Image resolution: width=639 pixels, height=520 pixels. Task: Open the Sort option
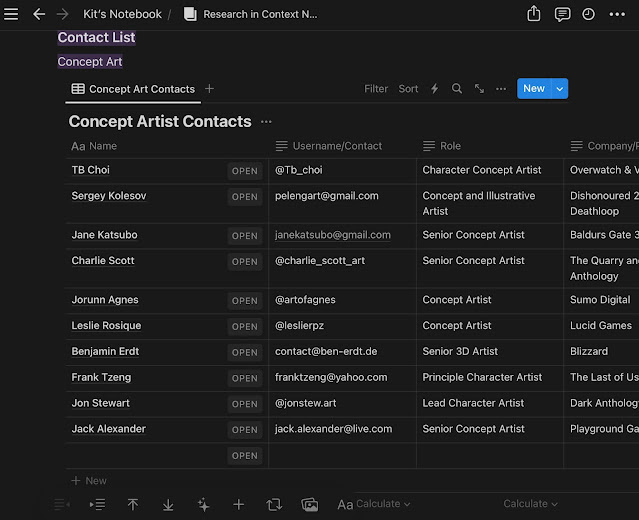pyautogui.click(x=408, y=88)
